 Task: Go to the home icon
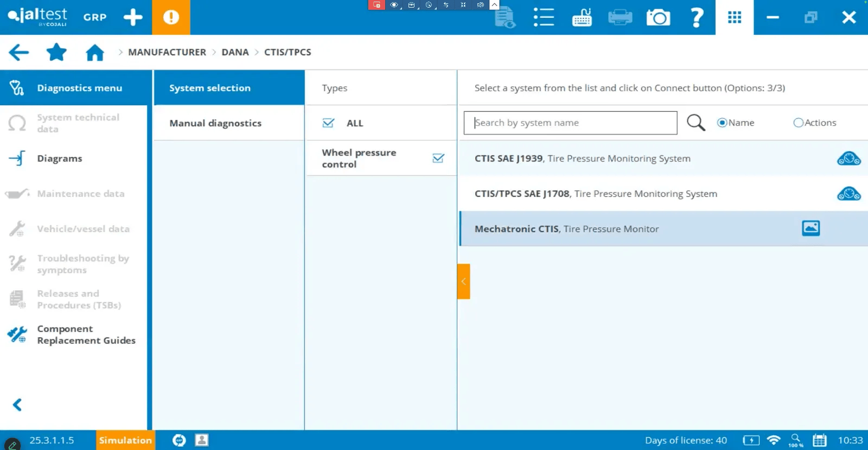point(95,53)
